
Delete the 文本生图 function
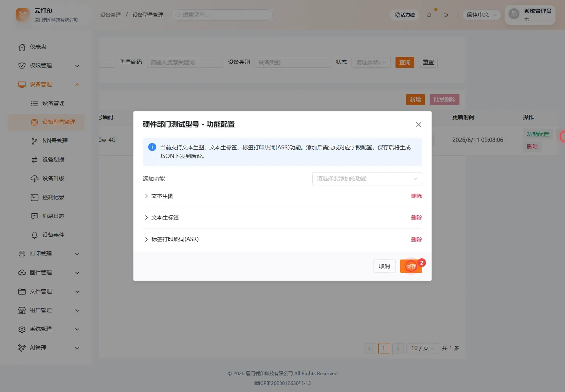pos(417,196)
